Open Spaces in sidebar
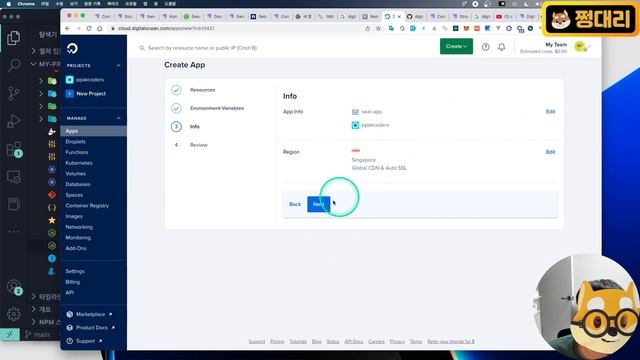The image size is (640, 360). [74, 195]
